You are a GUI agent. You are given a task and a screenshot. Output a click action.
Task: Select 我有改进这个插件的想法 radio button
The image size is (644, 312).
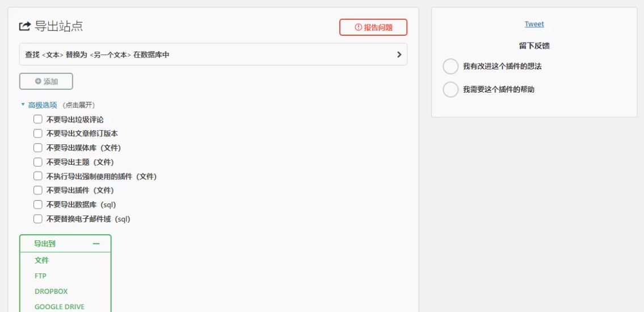click(451, 66)
